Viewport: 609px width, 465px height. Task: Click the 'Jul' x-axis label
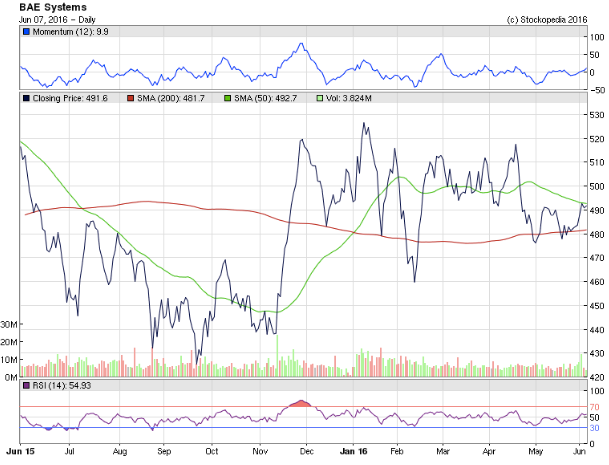(70, 451)
